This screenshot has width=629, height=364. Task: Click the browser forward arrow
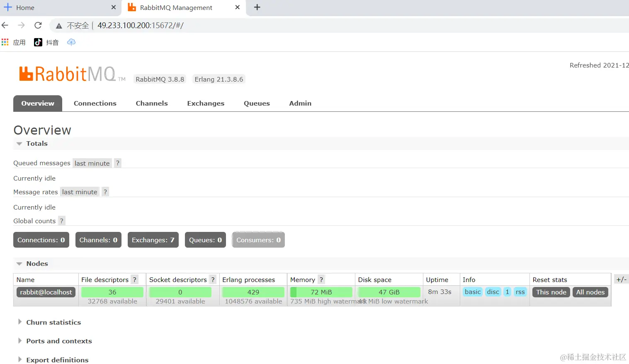point(21,25)
